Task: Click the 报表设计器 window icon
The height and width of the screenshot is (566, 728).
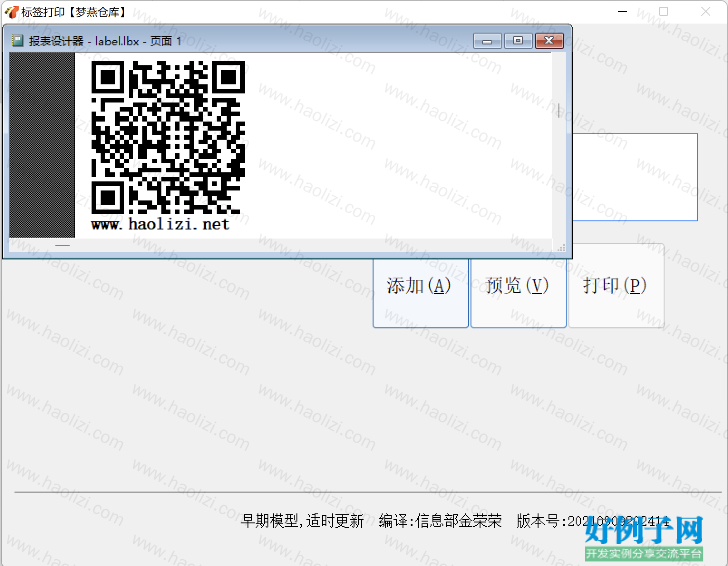Action: point(17,41)
